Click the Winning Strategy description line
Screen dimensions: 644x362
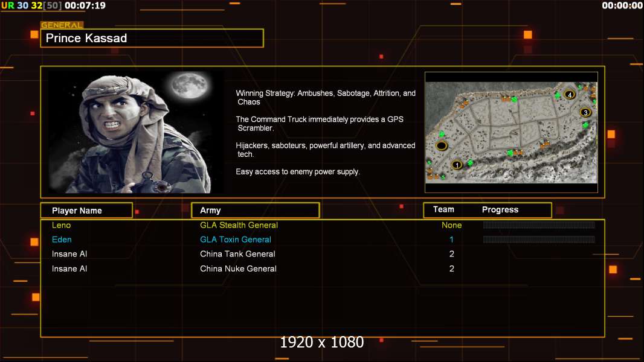click(326, 98)
